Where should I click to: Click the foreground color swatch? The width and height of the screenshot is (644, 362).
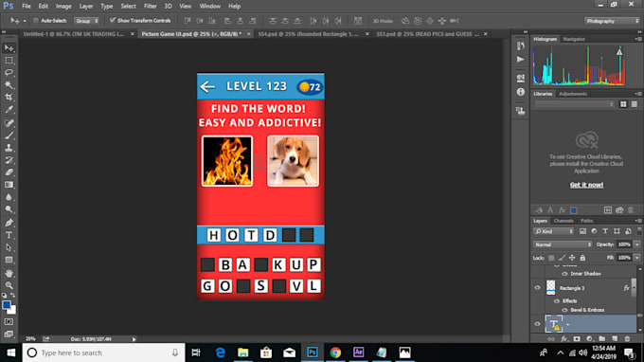[x=7, y=305]
